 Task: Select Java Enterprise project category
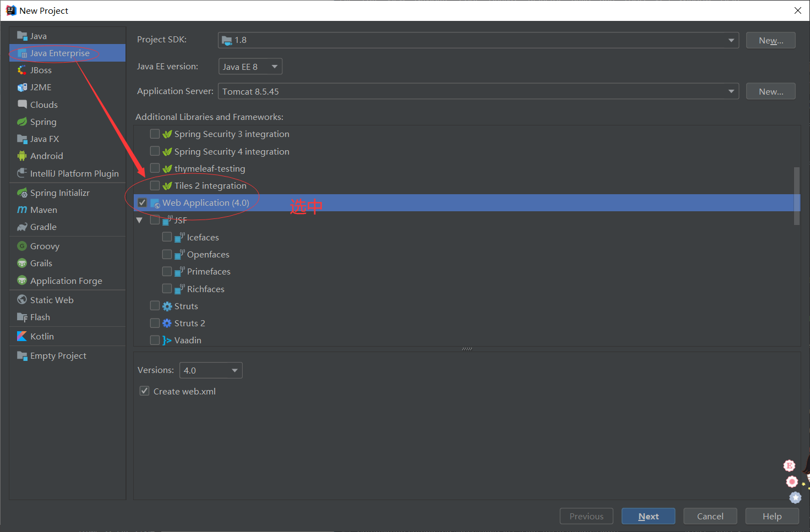[x=68, y=53]
